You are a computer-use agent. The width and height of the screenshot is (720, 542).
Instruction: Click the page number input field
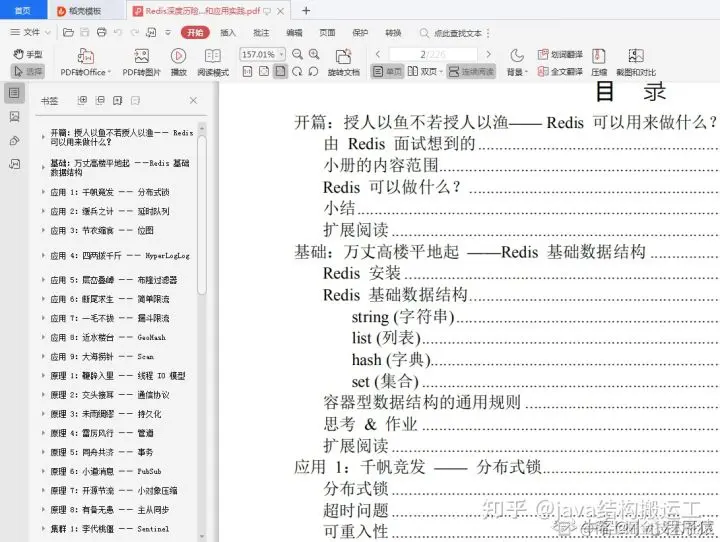[x=433, y=54]
